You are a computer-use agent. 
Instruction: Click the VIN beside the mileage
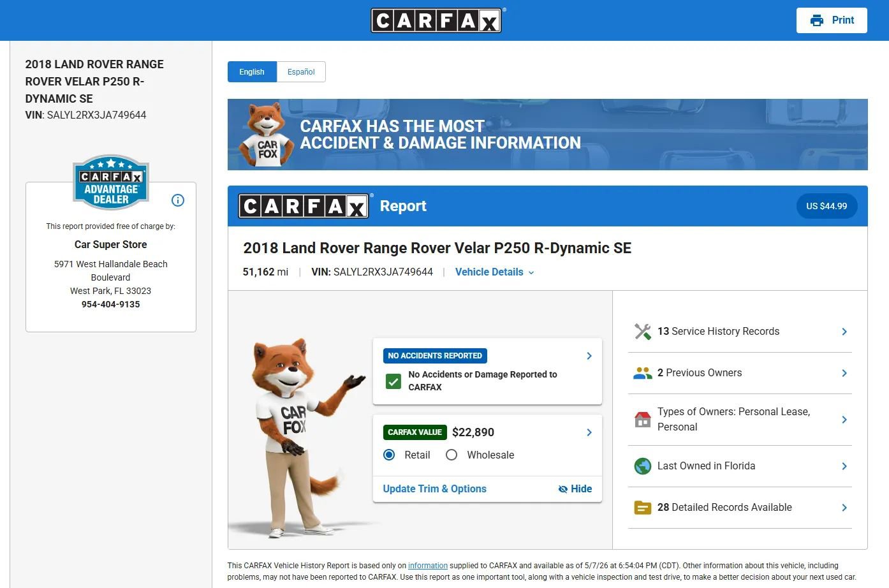pyautogui.click(x=372, y=272)
